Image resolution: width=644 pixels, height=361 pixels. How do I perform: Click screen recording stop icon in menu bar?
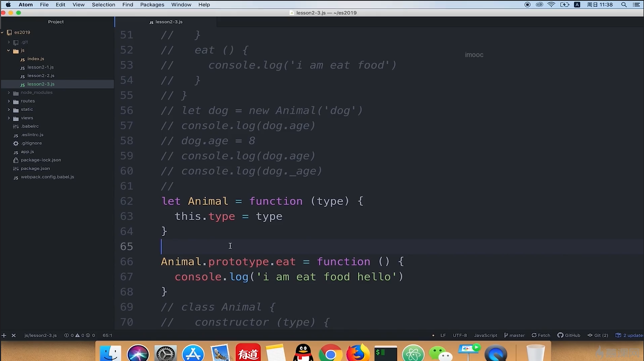[527, 5]
